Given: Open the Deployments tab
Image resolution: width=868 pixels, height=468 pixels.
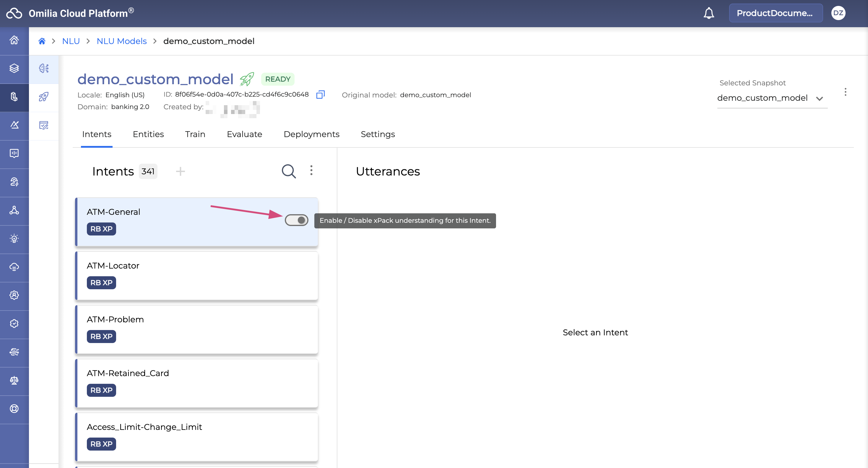Looking at the screenshot, I should 311,134.
